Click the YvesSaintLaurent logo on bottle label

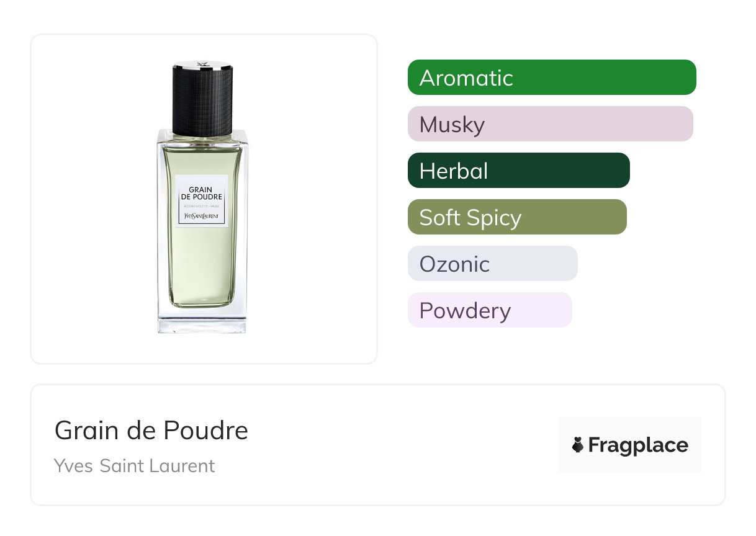point(202,216)
